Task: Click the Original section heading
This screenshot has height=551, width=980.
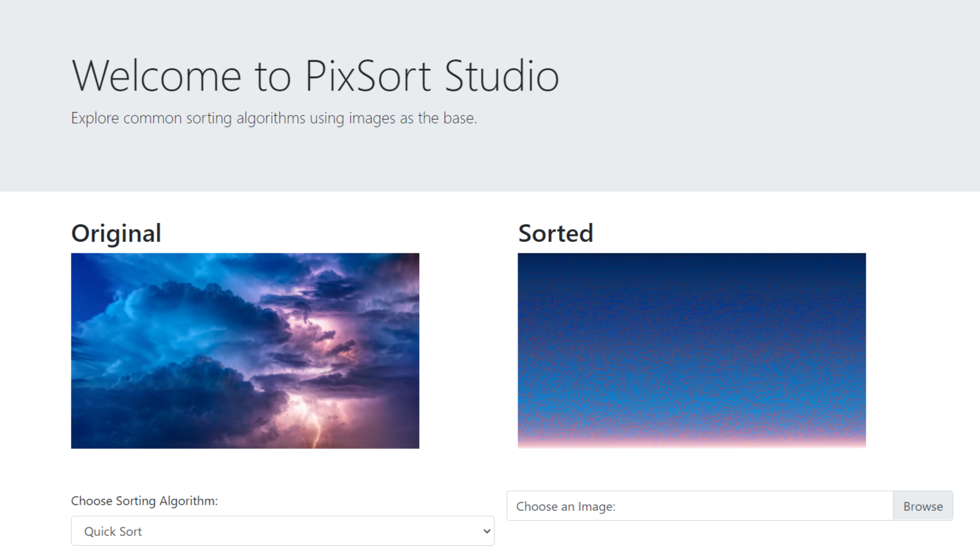Action: pos(116,233)
